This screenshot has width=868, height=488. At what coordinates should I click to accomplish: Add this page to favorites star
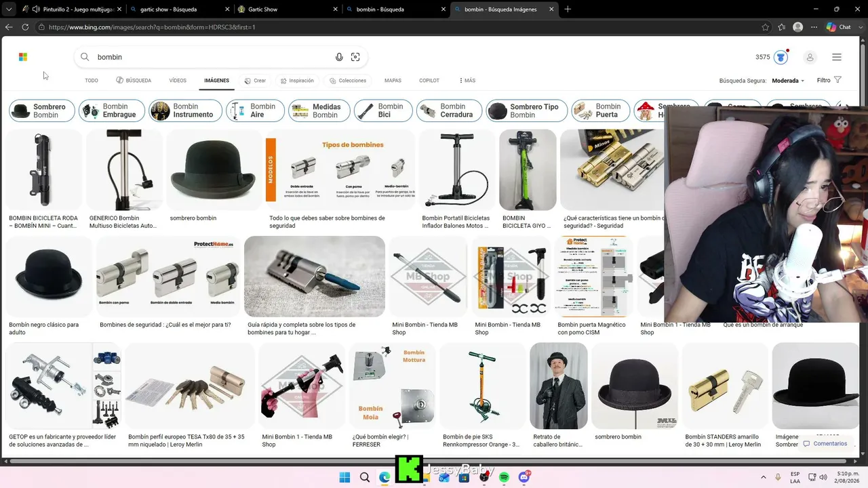point(766,27)
